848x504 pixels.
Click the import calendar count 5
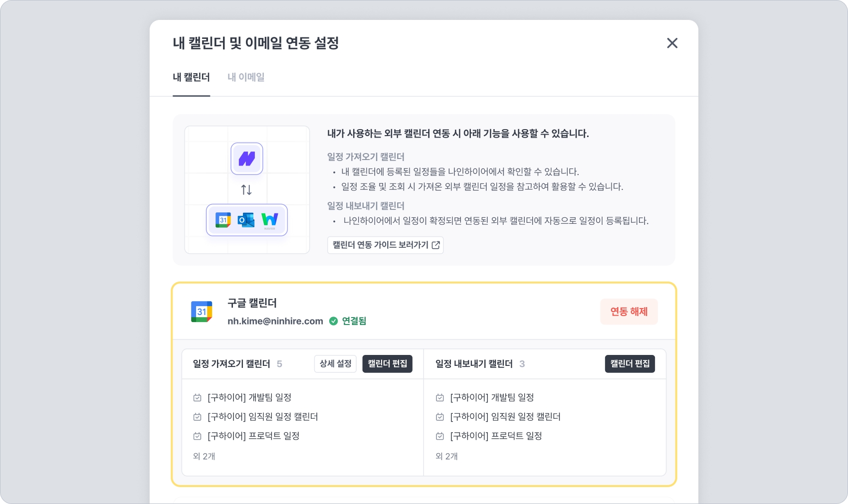[279, 364]
